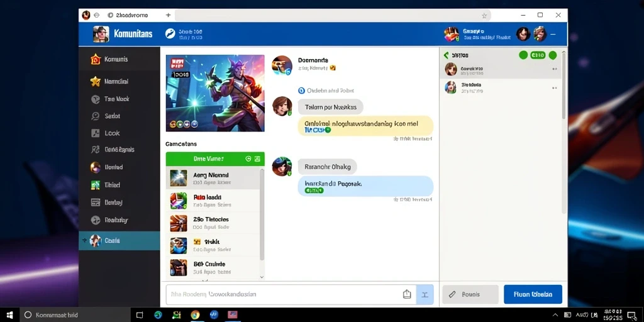The width and height of the screenshot is (644, 322).
Task: Open options dots for first contact
Action: point(555,69)
